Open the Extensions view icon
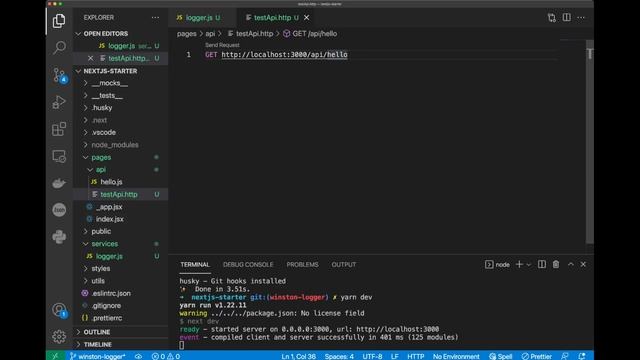 pos(59,129)
